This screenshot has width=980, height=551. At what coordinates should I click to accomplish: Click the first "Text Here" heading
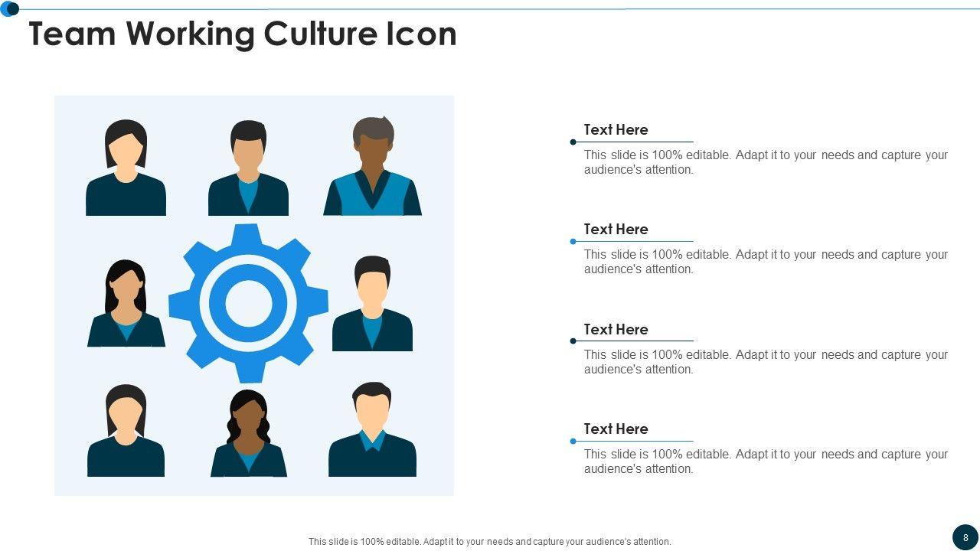(x=616, y=129)
